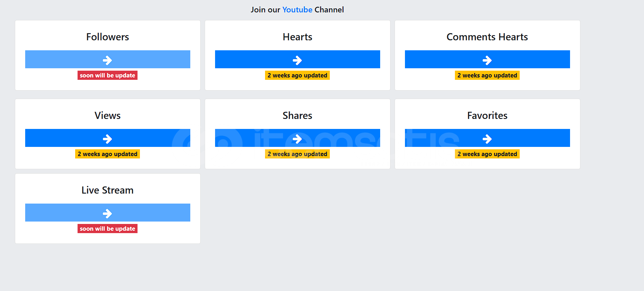Click the Views card arrow icon
Image resolution: width=644 pixels, height=291 pixels.
(107, 139)
